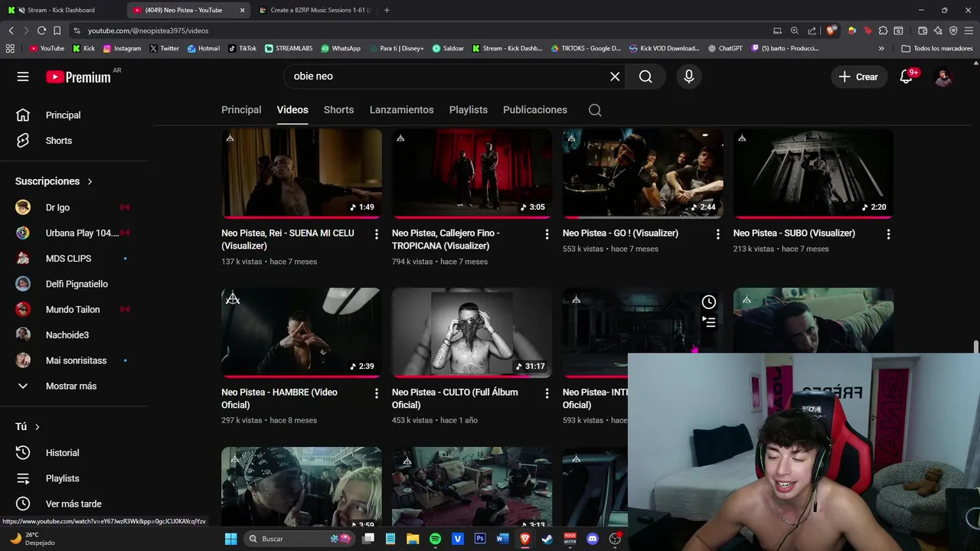980x551 pixels.
Task: Open the Lanzamientos tab
Action: pyautogui.click(x=401, y=109)
